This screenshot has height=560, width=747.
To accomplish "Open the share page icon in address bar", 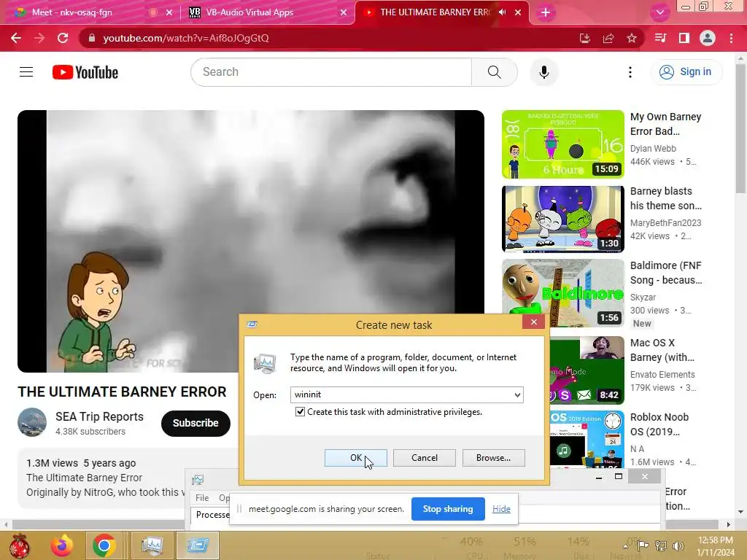I will (608, 38).
